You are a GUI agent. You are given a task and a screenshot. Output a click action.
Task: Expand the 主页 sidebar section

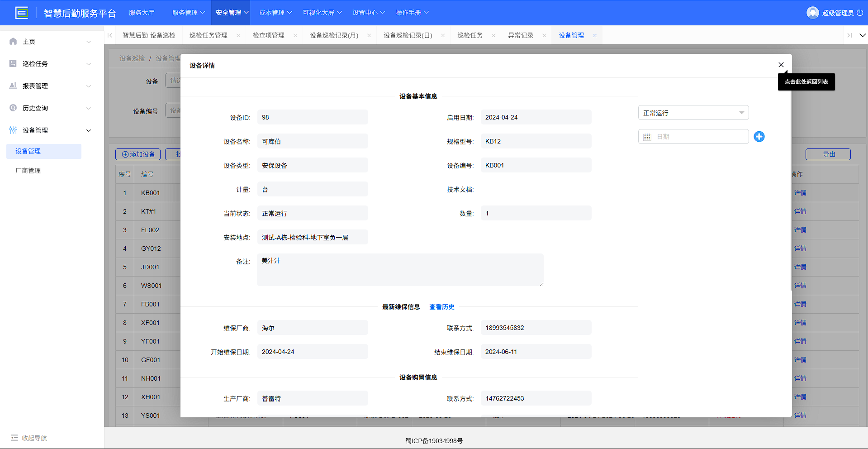pyautogui.click(x=89, y=42)
